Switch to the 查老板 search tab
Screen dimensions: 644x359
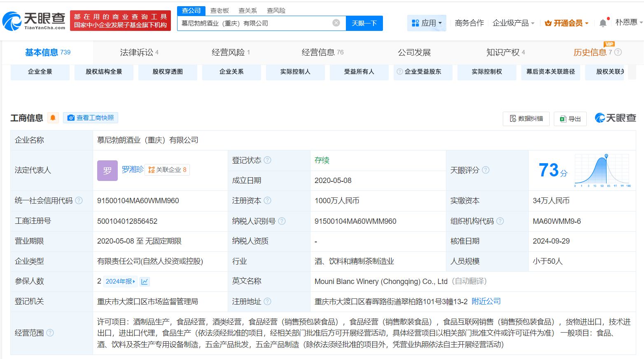coord(219,11)
